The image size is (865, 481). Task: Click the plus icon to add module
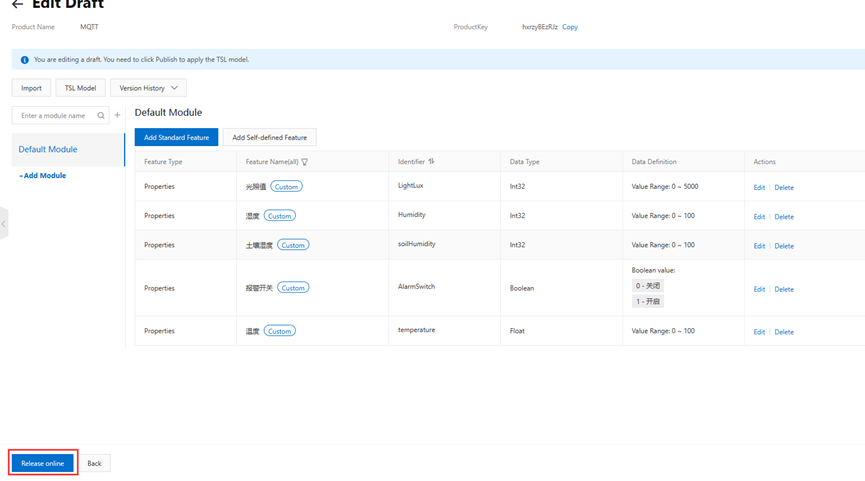click(118, 115)
